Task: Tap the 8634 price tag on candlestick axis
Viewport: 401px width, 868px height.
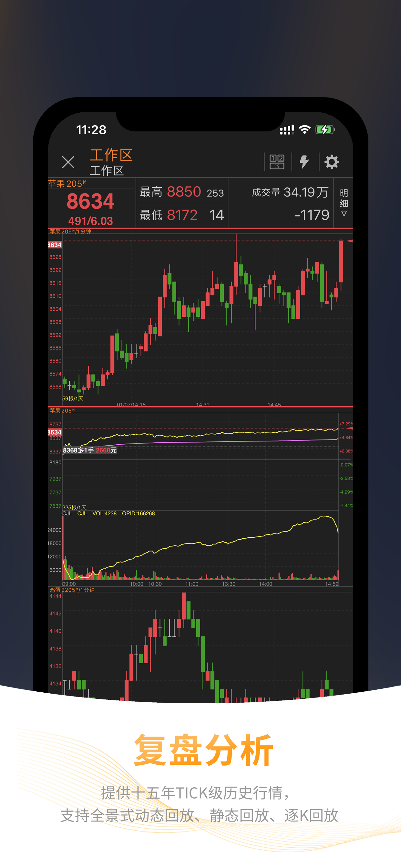Action: pos(55,245)
